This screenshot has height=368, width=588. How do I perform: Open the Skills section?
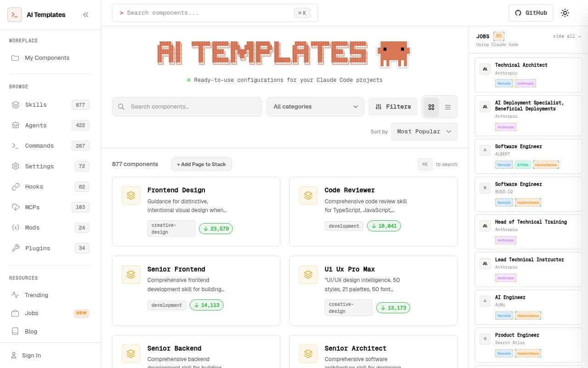51,105
